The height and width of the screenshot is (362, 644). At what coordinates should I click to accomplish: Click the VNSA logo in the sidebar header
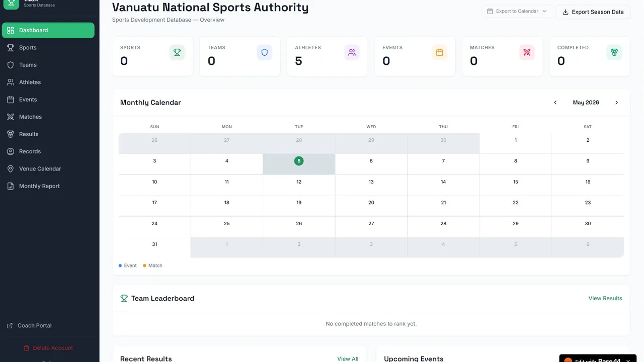tap(11, 3)
